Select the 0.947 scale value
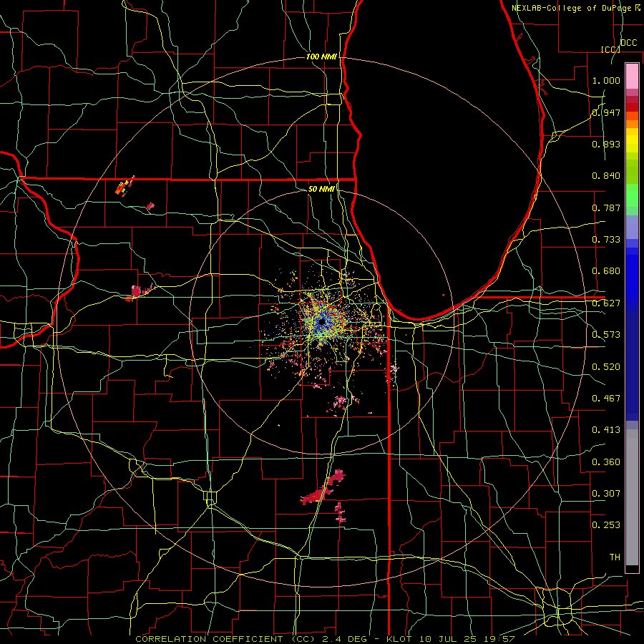Image resolution: width=644 pixels, height=644 pixels. pyautogui.click(x=606, y=112)
